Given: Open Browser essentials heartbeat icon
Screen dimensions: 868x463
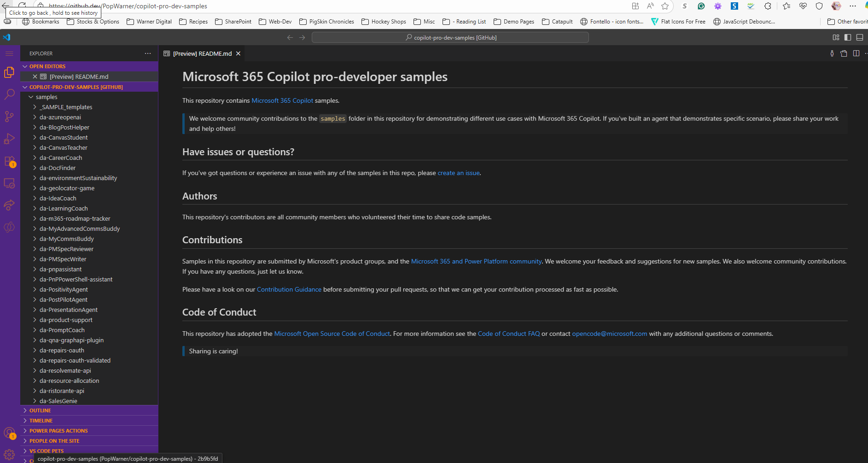Looking at the screenshot, I should (803, 6).
